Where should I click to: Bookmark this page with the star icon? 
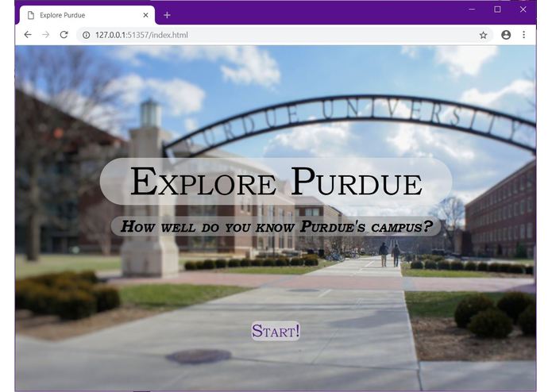[x=484, y=35]
